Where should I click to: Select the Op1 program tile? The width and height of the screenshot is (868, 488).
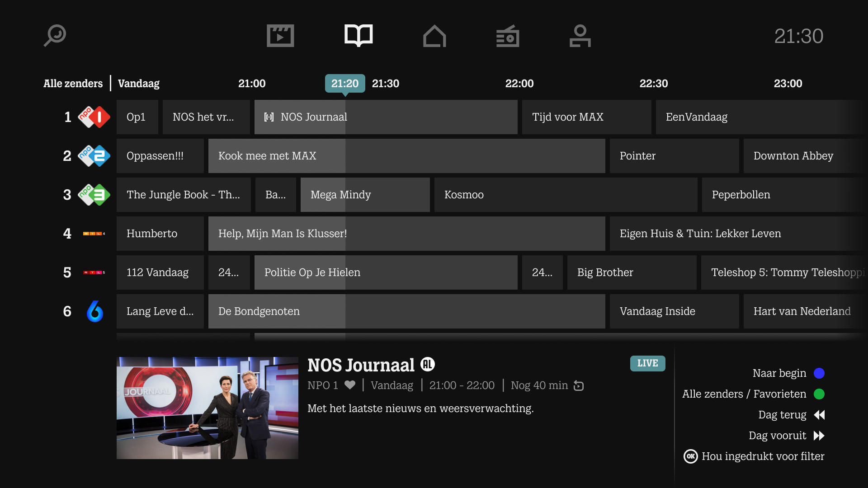click(137, 117)
